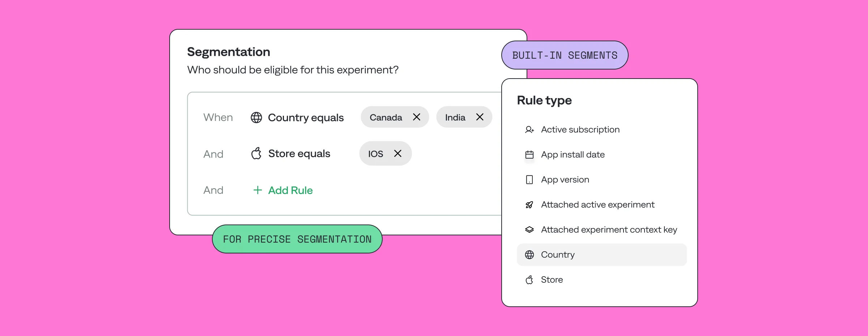Click the BUILT-IN SEGMENTS badge
The height and width of the screenshot is (336, 868).
click(565, 55)
